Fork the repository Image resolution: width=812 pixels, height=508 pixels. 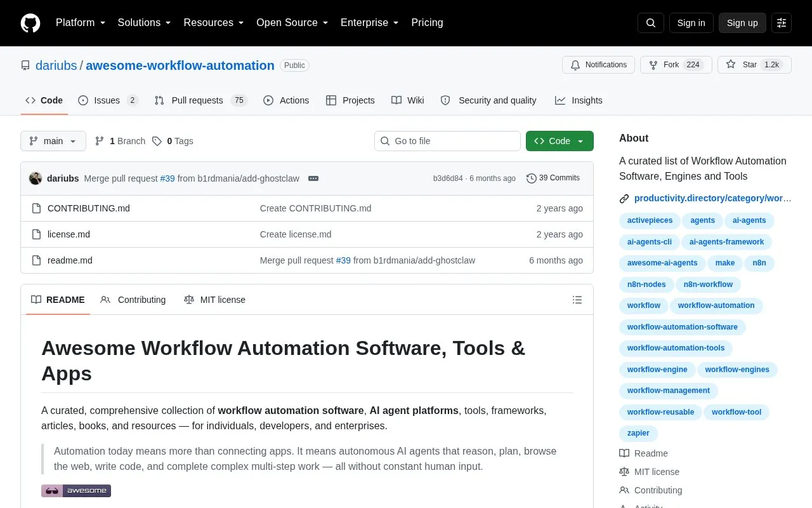pyautogui.click(x=676, y=65)
